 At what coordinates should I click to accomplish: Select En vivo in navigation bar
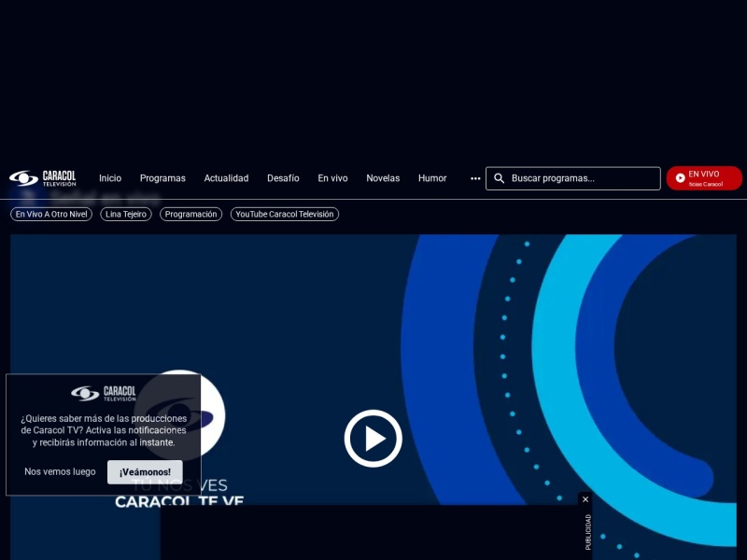click(332, 178)
